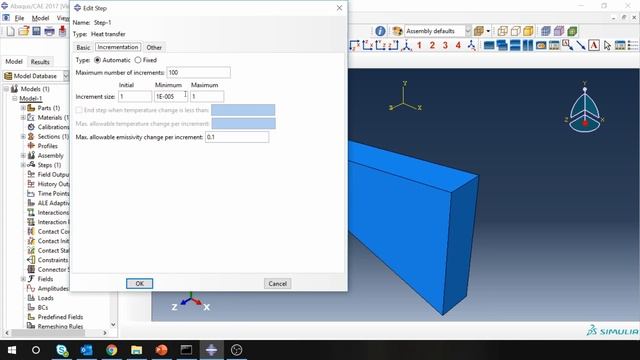Image resolution: width=640 pixels, height=360 pixels.
Task: Apply custom view number 3
Action: pyautogui.click(x=445, y=45)
